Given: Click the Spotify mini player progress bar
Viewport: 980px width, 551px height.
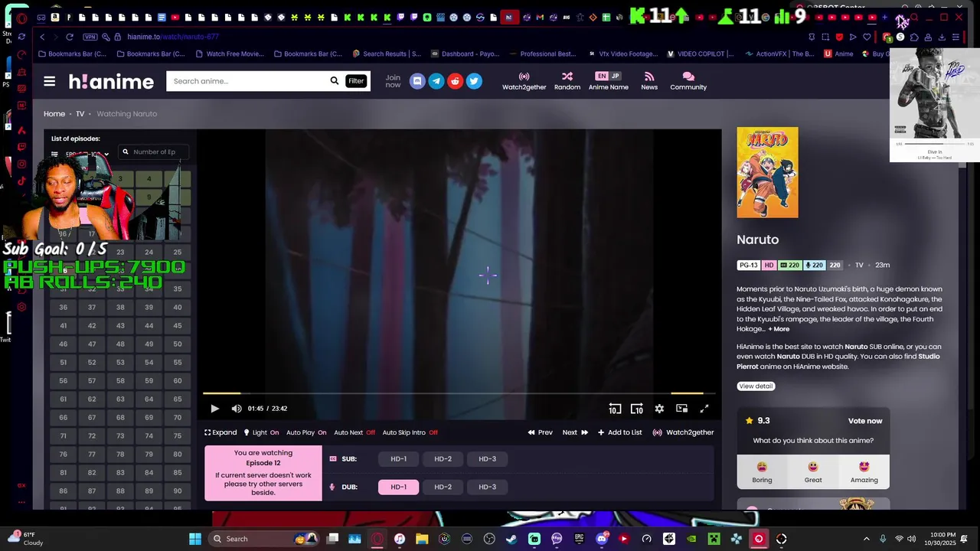Looking at the screenshot, I should point(936,143).
